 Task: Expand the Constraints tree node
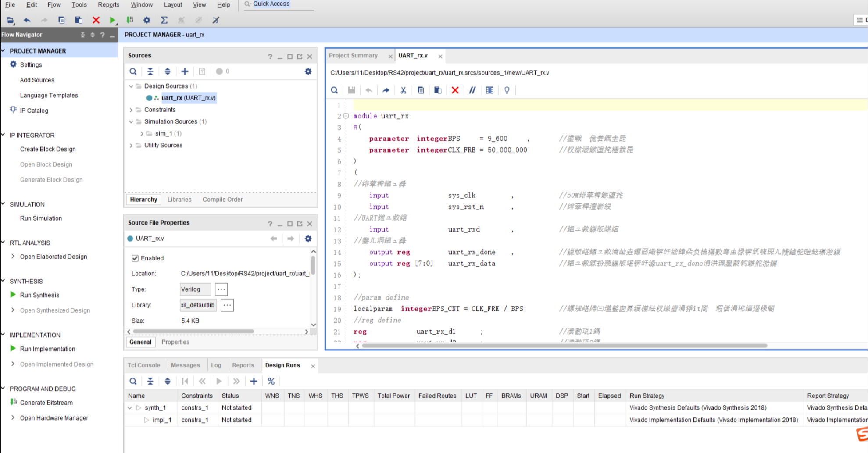[x=131, y=110]
